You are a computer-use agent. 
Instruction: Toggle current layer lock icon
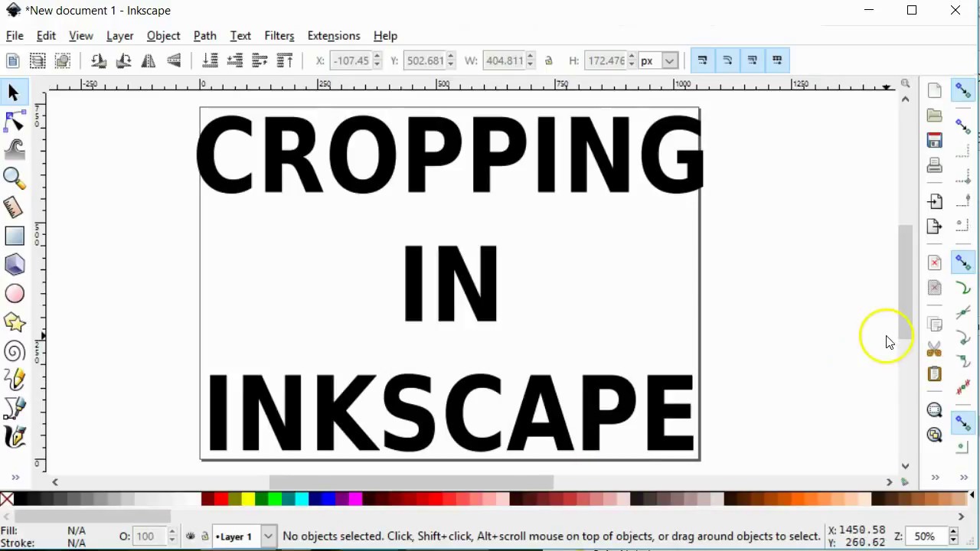(x=204, y=536)
